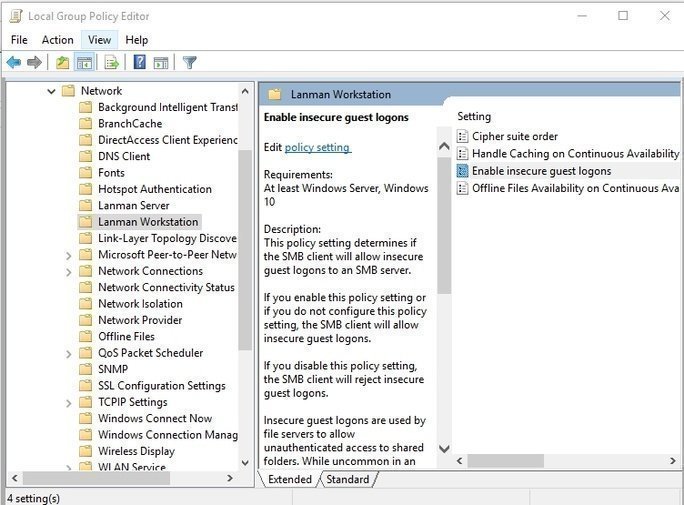Click the Network Provider folder icon
The image size is (684, 505).
tap(86, 320)
